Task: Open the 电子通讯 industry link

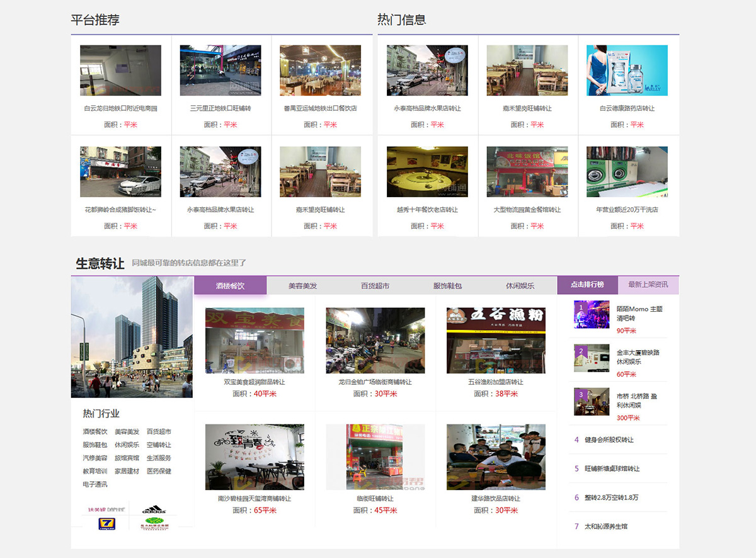Action: coord(95,484)
